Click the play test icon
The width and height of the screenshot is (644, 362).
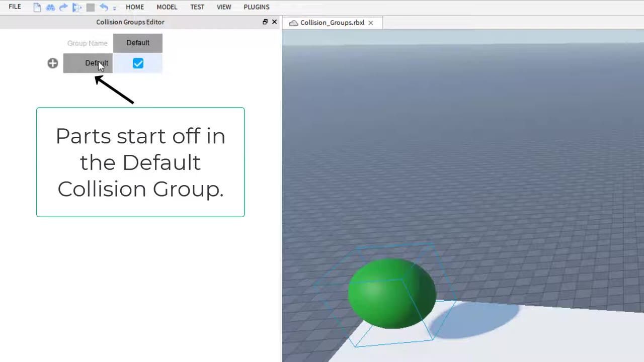tap(77, 8)
